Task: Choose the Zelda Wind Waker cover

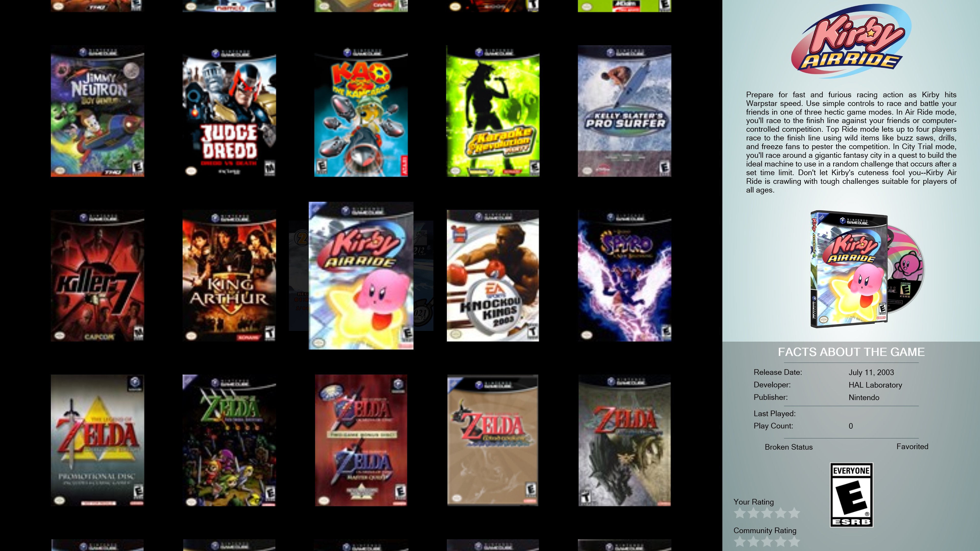Action: 493,440
